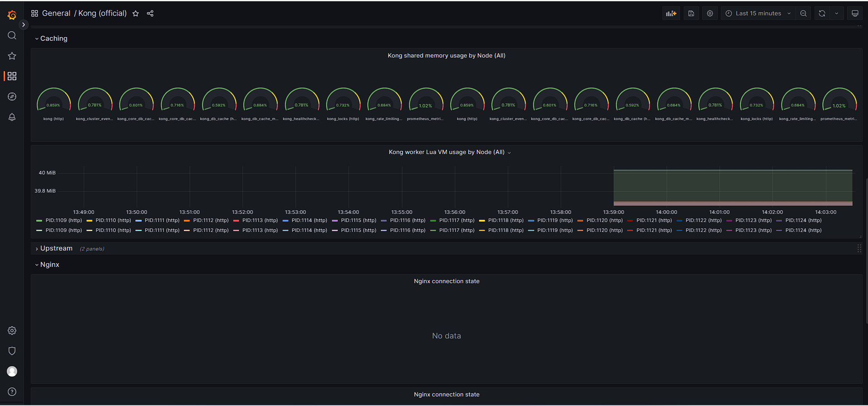Zoom out the time range
This screenshot has height=406, width=868.
(803, 14)
